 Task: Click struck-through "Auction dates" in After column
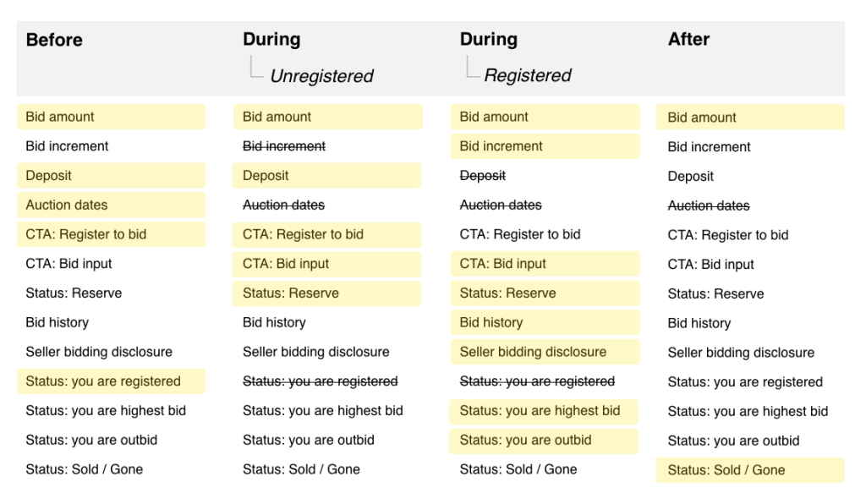709,205
